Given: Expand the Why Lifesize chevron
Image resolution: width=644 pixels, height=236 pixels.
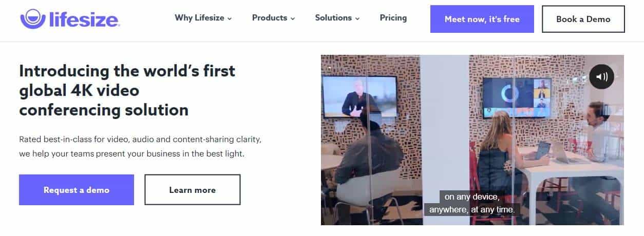Looking at the screenshot, I should pos(230,18).
